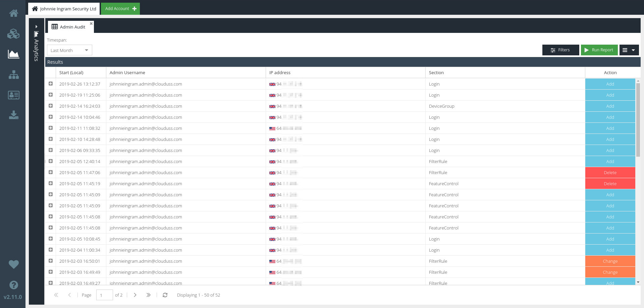Click Delete action for 11:45:19 FeatureControl row
Viewport: 644px width, 308px height.
[x=610, y=184]
